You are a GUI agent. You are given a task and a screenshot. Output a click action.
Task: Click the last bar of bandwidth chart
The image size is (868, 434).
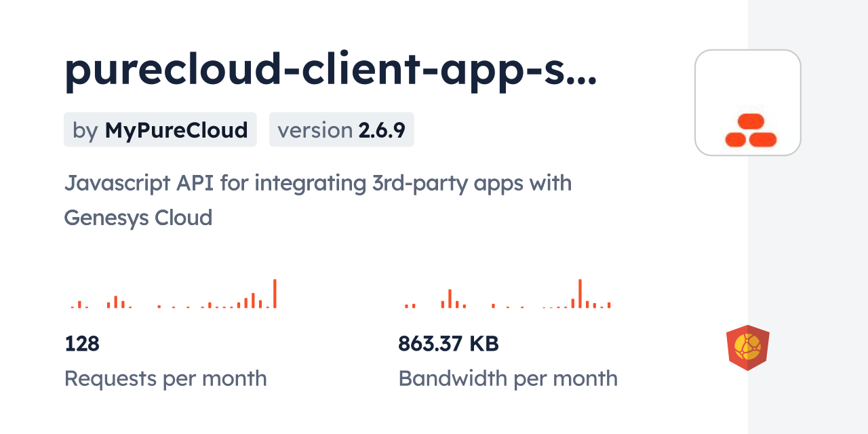coord(609,305)
